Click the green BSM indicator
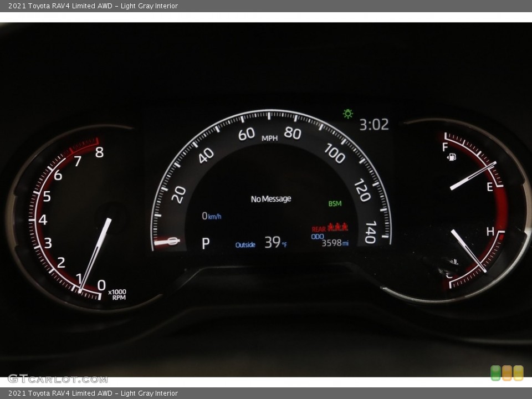 (335, 203)
